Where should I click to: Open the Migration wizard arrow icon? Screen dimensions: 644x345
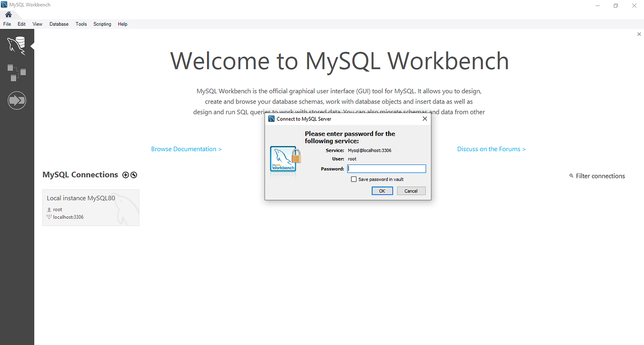point(17,100)
